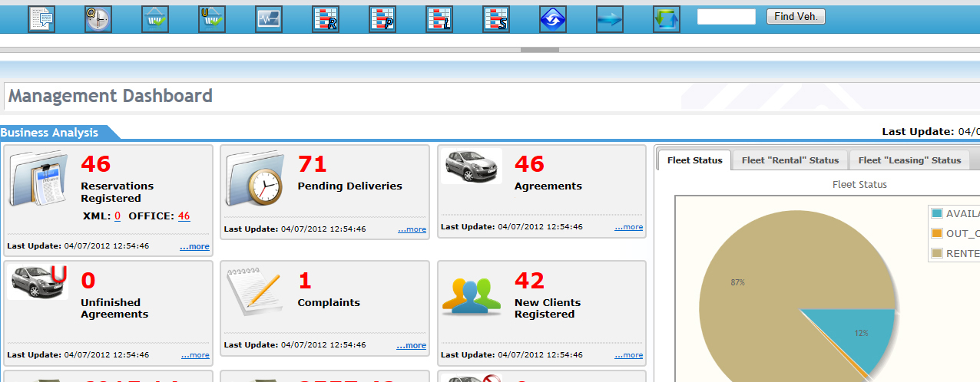Click the New Clients people icon
Viewport: 980px width, 382px height.
pos(472,297)
